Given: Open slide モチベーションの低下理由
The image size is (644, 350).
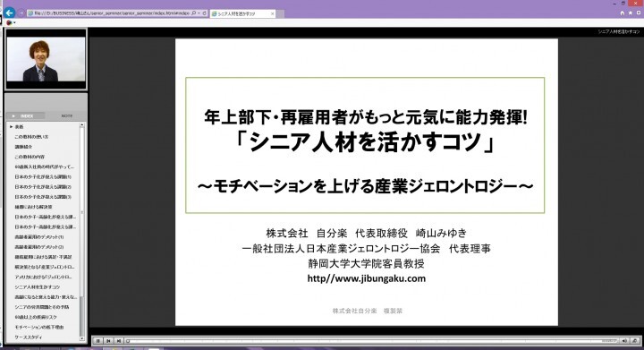Looking at the screenshot, I should click(39, 327).
